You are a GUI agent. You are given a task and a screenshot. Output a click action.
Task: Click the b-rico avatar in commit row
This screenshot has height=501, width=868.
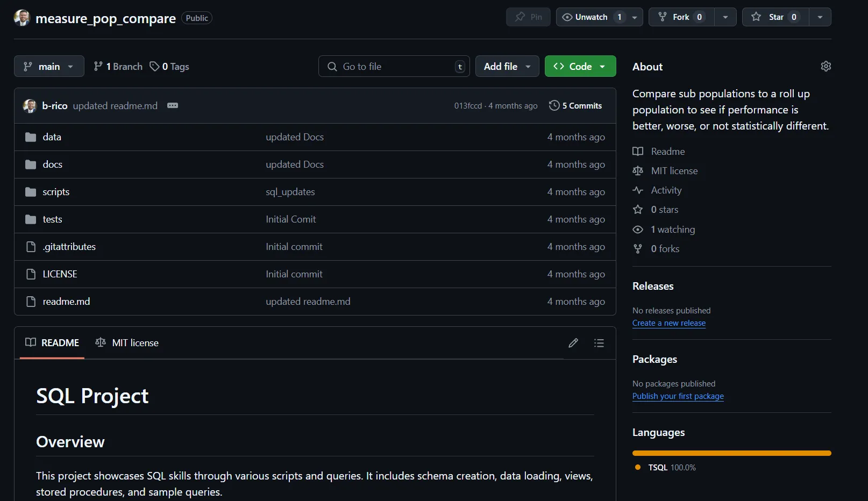[30, 106]
